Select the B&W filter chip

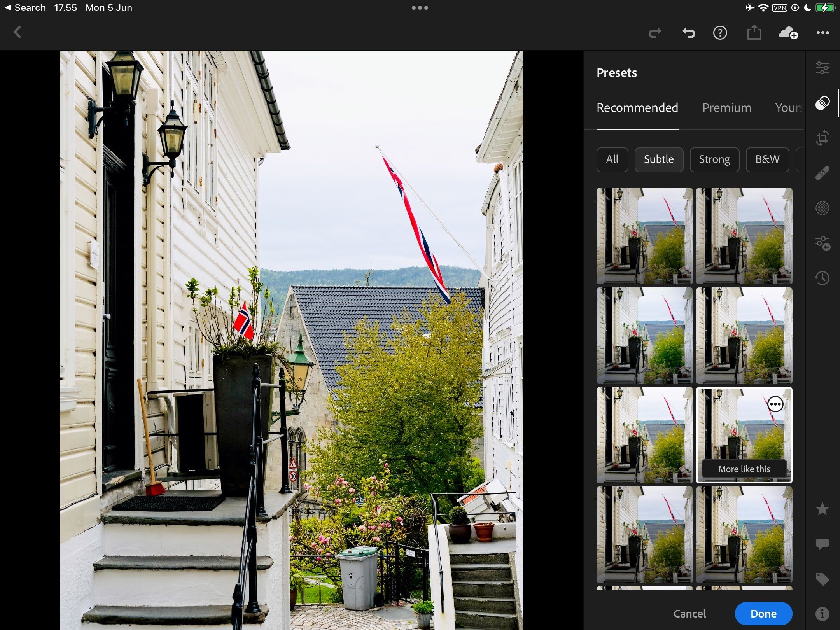[x=767, y=159]
